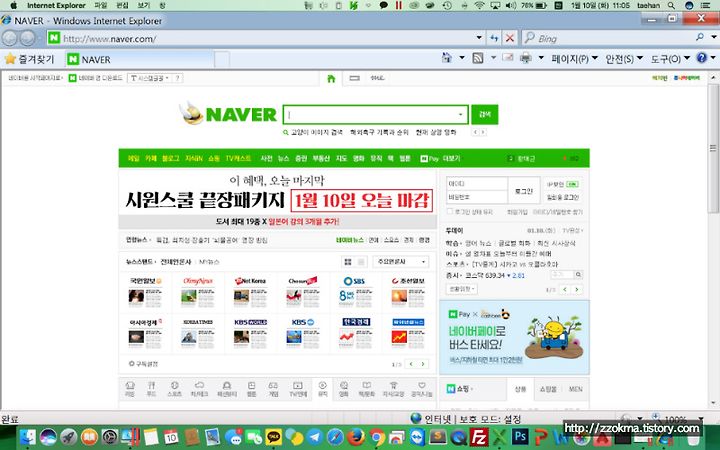
Task: Expand the print options arrow beside printer
Action: tap(541, 58)
